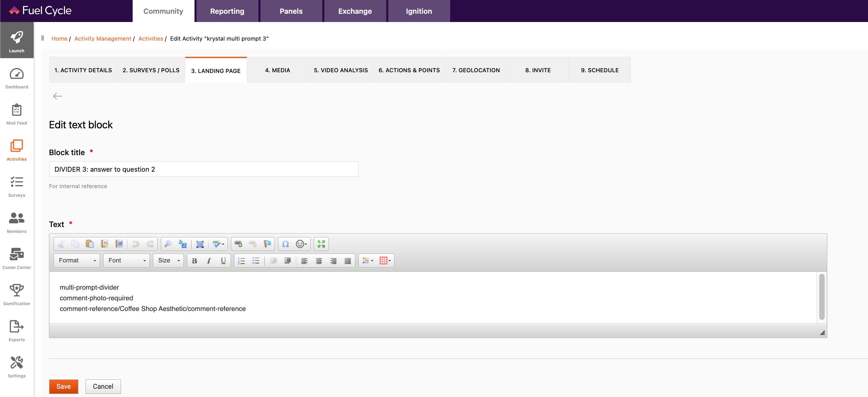Viewport: 868px width, 397px height.
Task: Open Settings from the sidebar
Action: 16,367
